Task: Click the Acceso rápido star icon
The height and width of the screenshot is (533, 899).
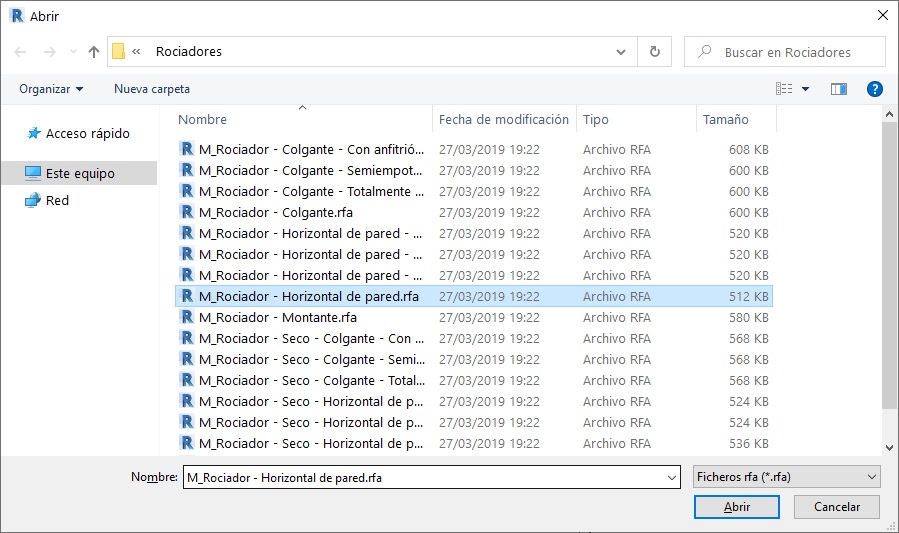Action: (33, 133)
